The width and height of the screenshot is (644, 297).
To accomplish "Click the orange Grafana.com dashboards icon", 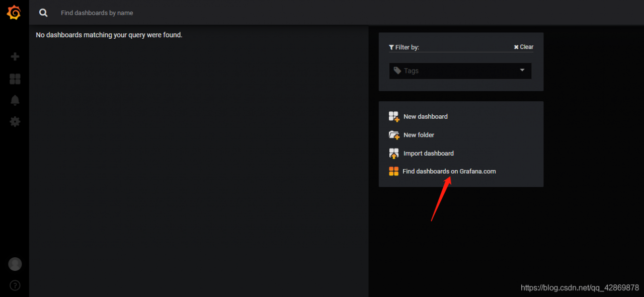I will 393,171.
